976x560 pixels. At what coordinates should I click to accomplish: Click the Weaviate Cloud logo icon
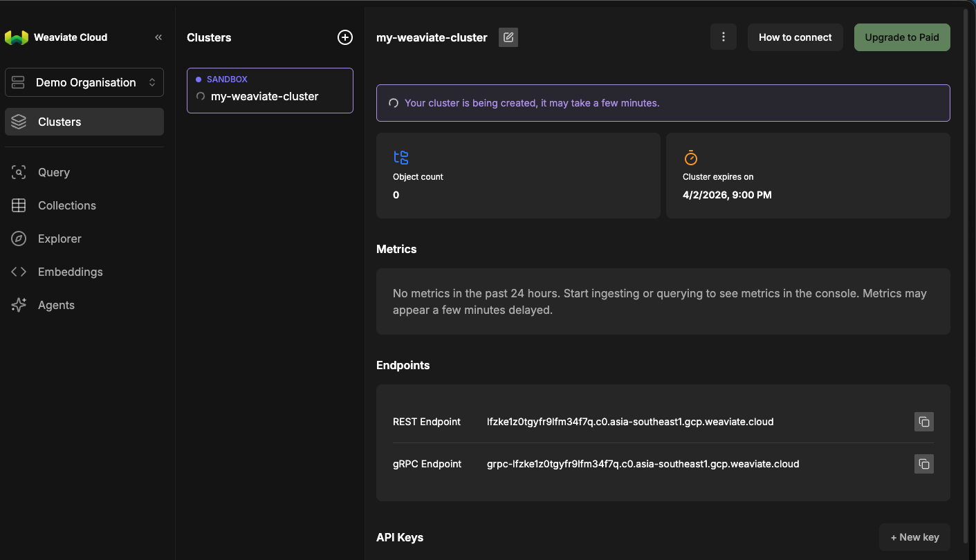pyautogui.click(x=17, y=38)
